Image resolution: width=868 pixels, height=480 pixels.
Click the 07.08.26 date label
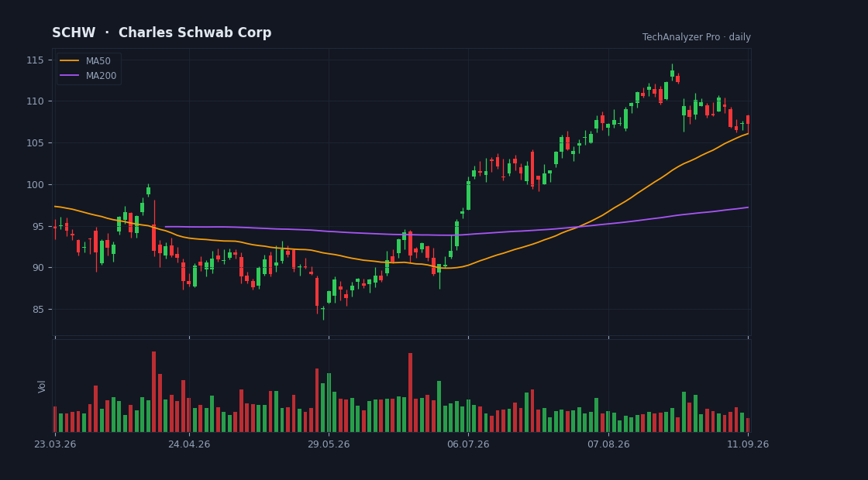point(608,444)
